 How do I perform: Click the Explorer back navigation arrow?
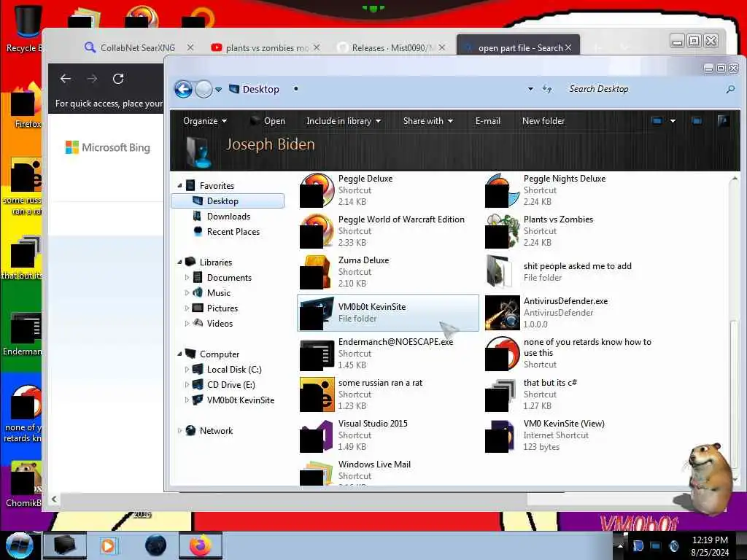(x=183, y=89)
